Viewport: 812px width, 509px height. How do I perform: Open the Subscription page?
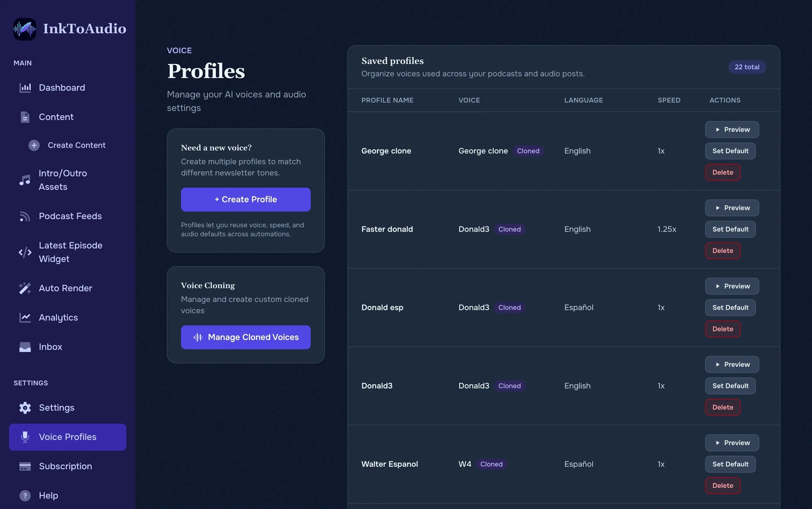68,466
